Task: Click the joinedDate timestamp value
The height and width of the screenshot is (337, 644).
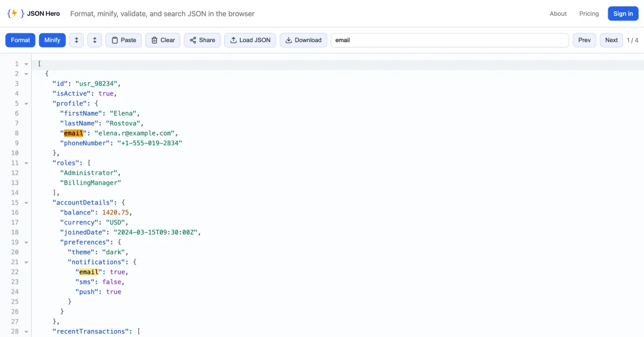Action: tap(156, 232)
